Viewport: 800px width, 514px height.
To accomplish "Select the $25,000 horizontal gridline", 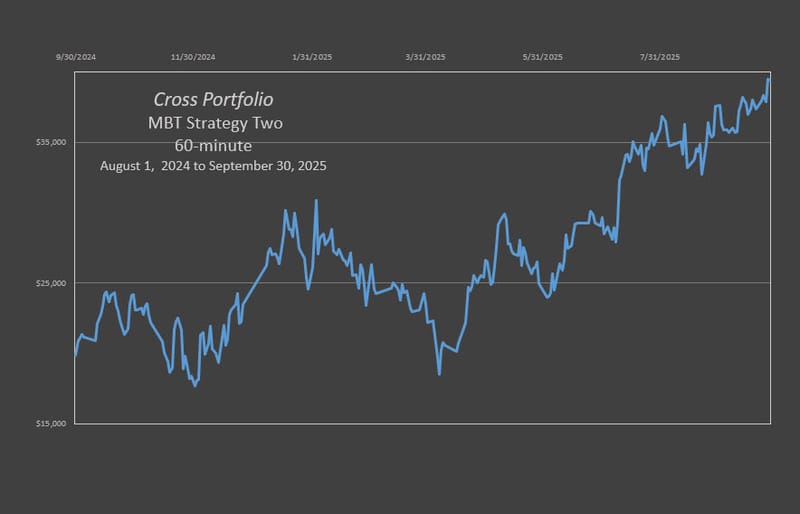I will point(600,283).
